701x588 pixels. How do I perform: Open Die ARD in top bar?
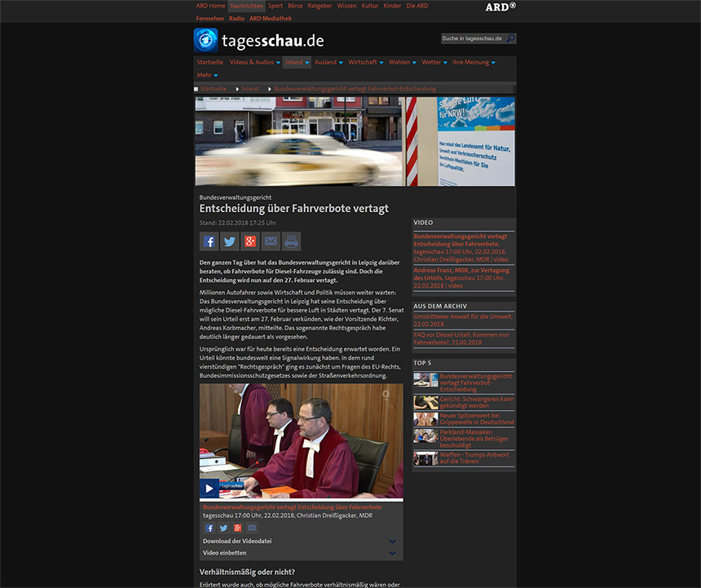417,6
